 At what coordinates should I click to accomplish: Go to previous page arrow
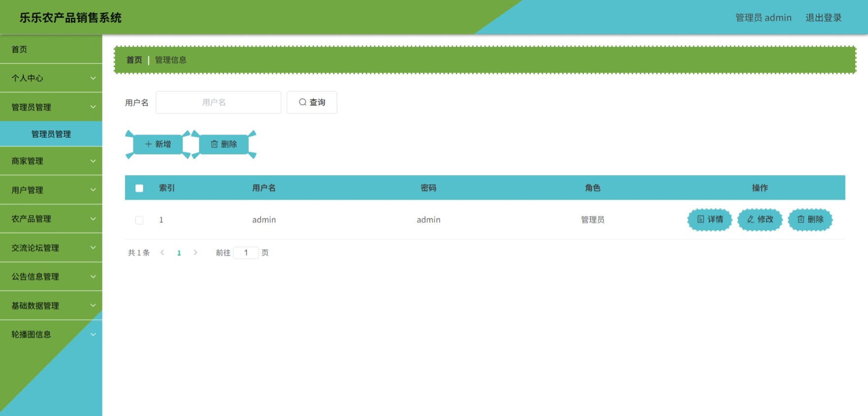click(x=162, y=252)
